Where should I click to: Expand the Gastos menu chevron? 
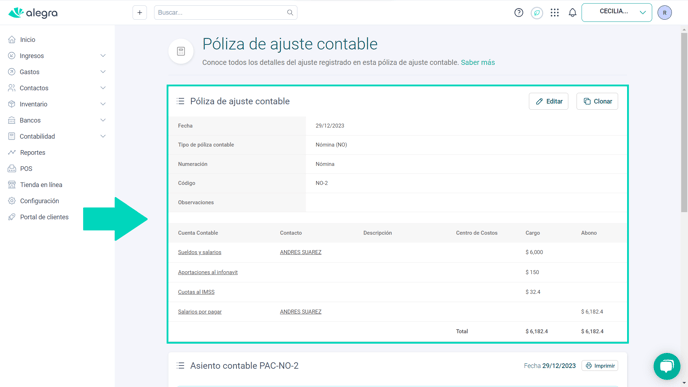point(103,72)
